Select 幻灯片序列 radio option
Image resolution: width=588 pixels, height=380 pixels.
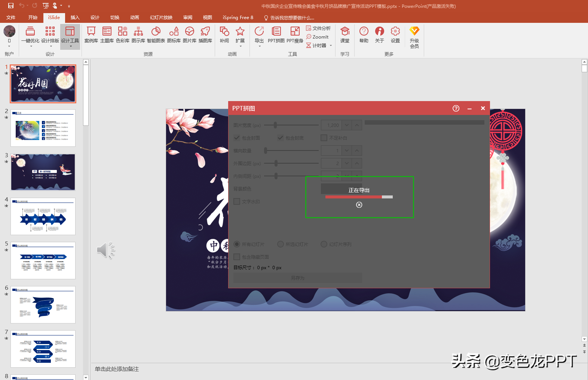pos(324,244)
